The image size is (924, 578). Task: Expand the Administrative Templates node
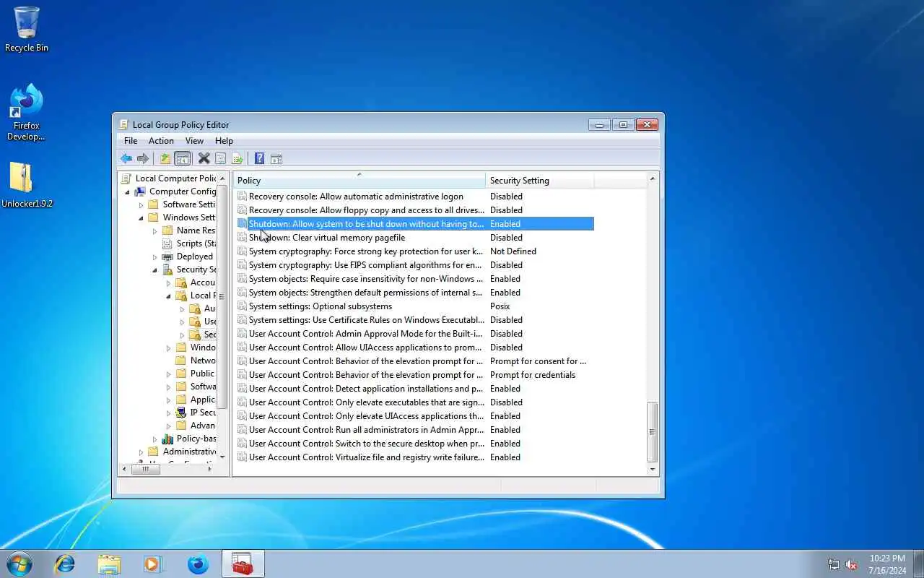(141, 452)
